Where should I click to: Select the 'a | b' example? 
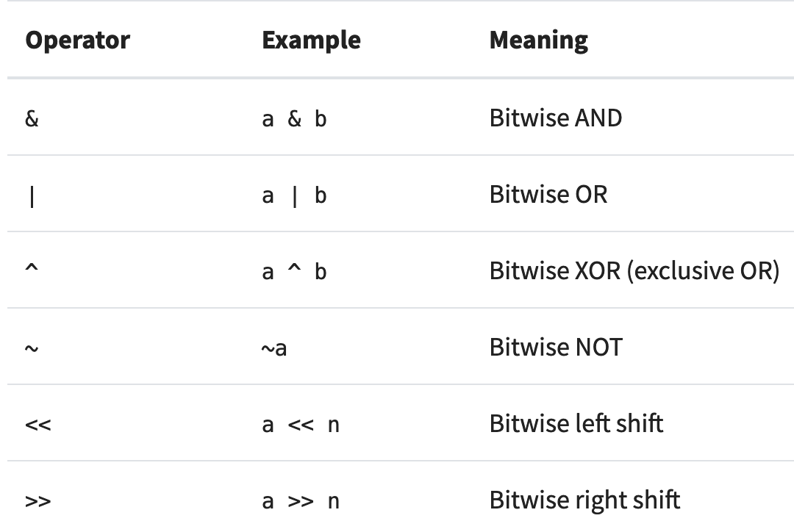click(294, 195)
